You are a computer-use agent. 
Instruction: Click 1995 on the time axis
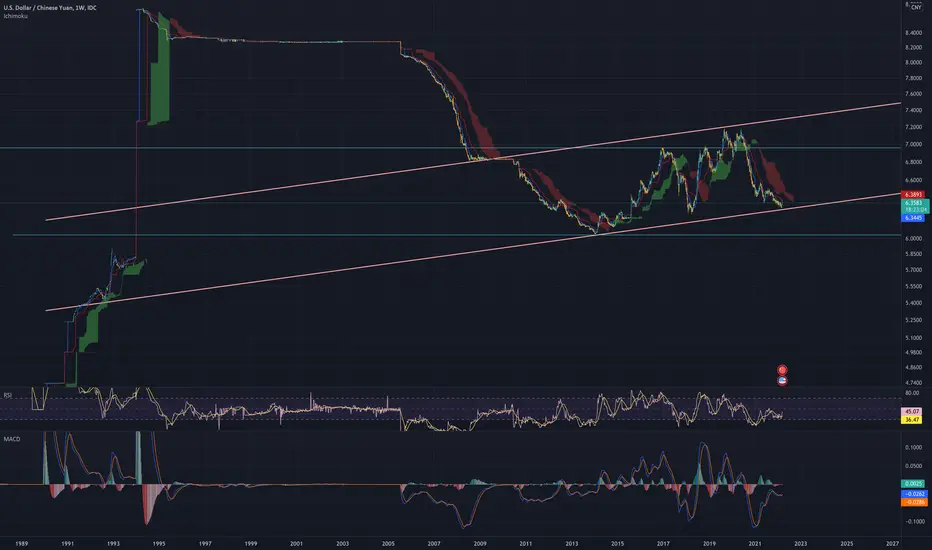159,543
